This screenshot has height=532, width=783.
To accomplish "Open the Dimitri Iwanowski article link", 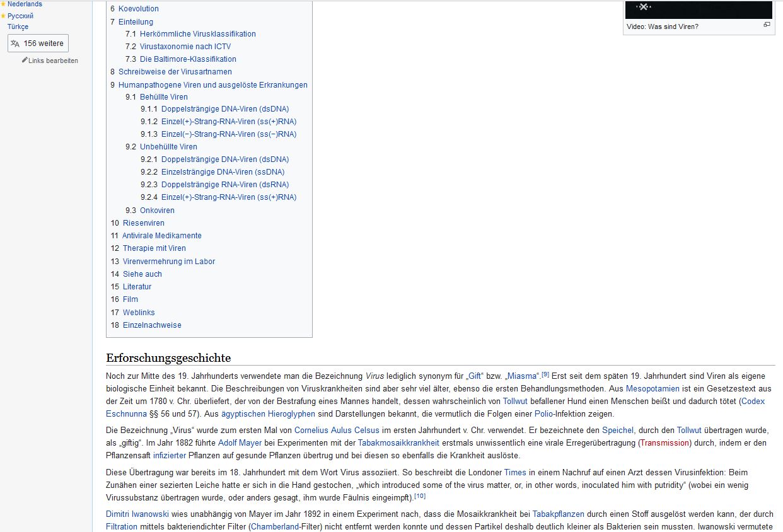I will (137, 514).
